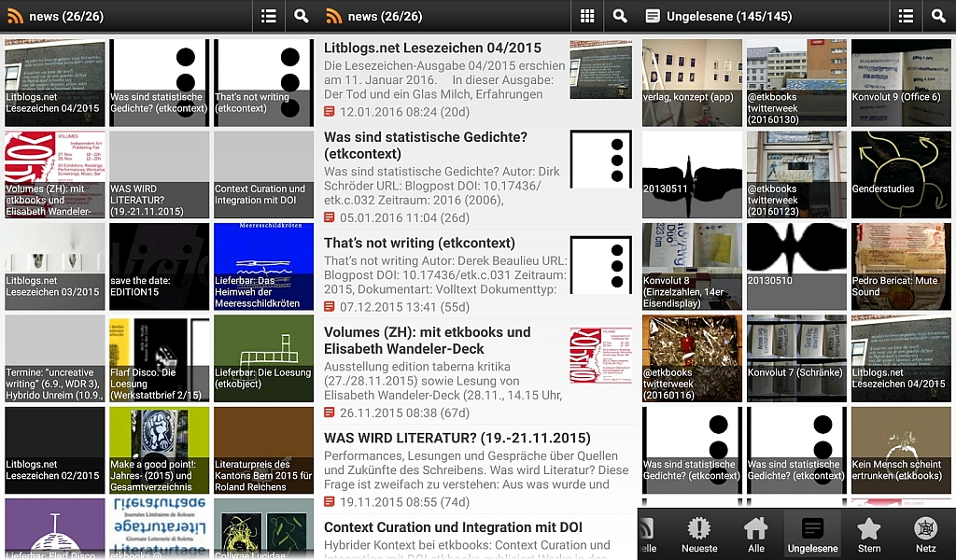Switch to list view beside news (26/26)

268,16
